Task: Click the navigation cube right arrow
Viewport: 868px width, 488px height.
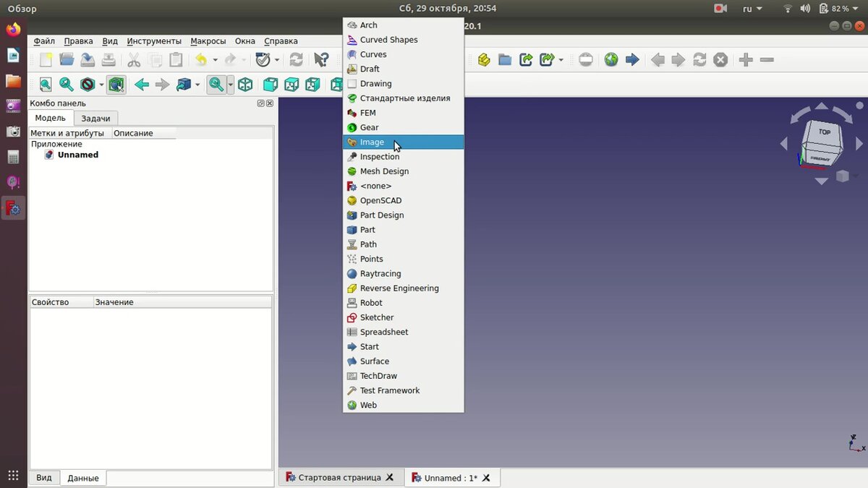Action: click(x=859, y=145)
